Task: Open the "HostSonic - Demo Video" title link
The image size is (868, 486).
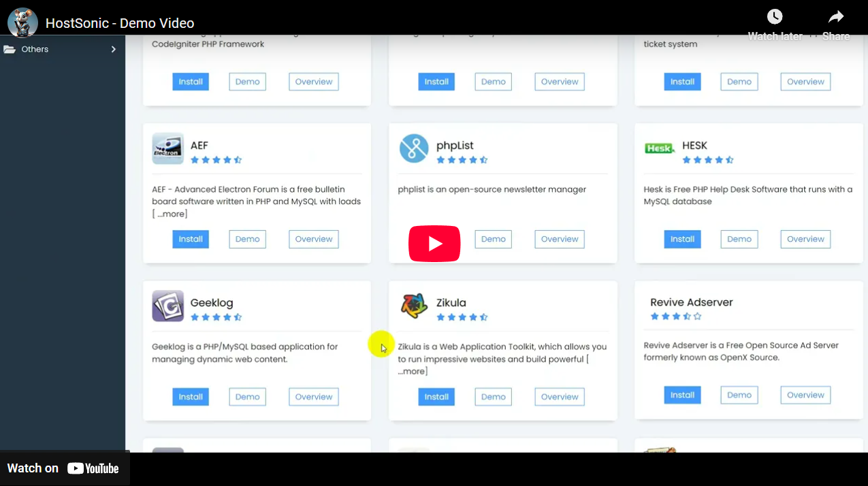Action: tap(120, 24)
